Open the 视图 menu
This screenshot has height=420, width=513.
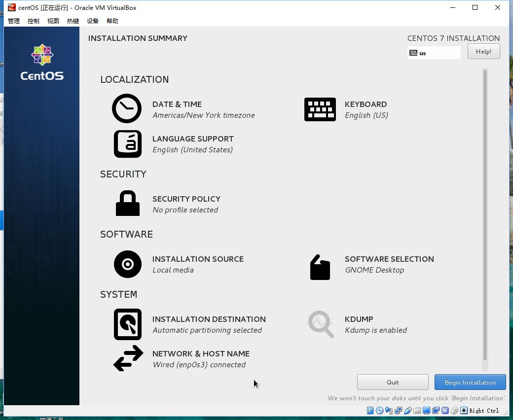(x=53, y=21)
